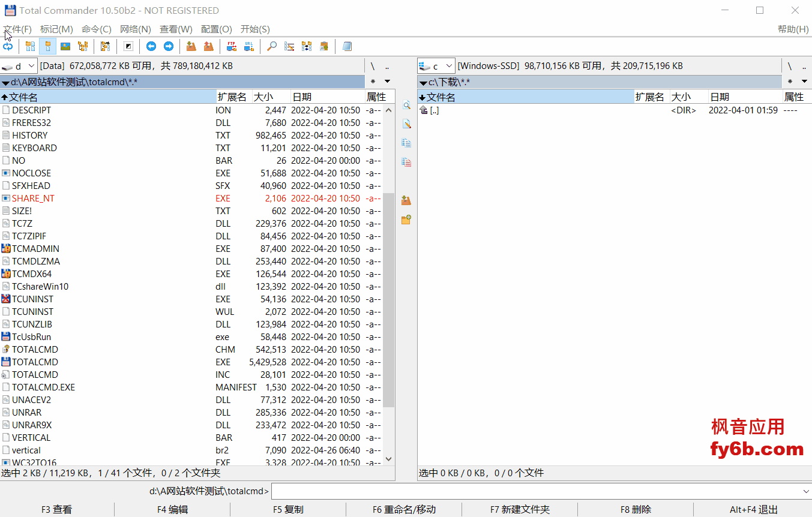Viewport: 812px width, 517px height.
Task: Open the 网络(N) menu
Action: click(x=136, y=29)
